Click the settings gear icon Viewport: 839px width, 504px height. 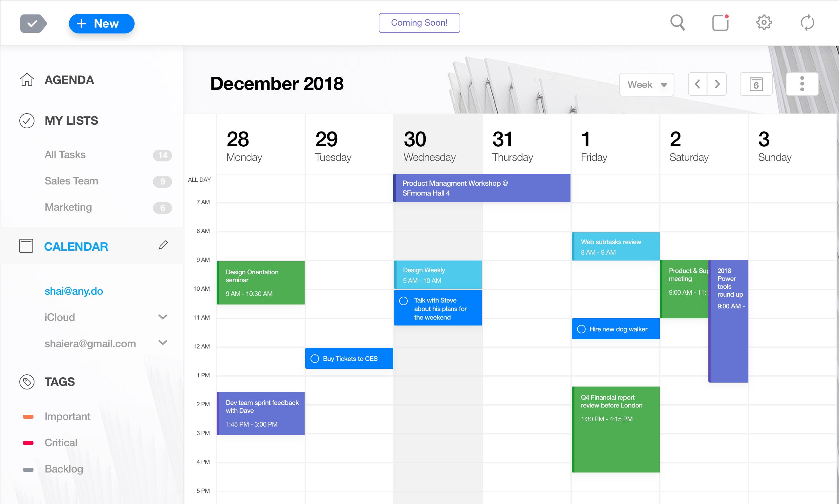[x=765, y=23]
